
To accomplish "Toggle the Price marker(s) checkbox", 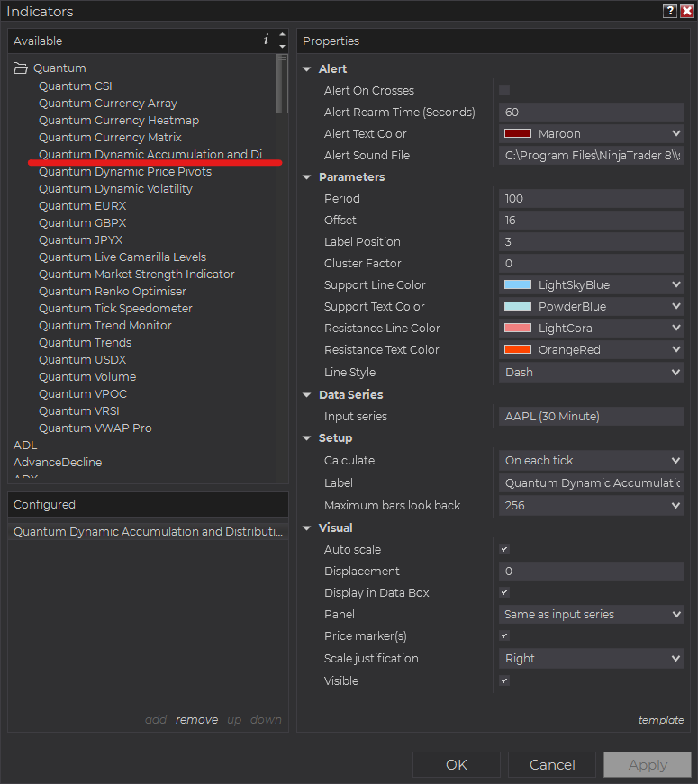I will (x=504, y=635).
